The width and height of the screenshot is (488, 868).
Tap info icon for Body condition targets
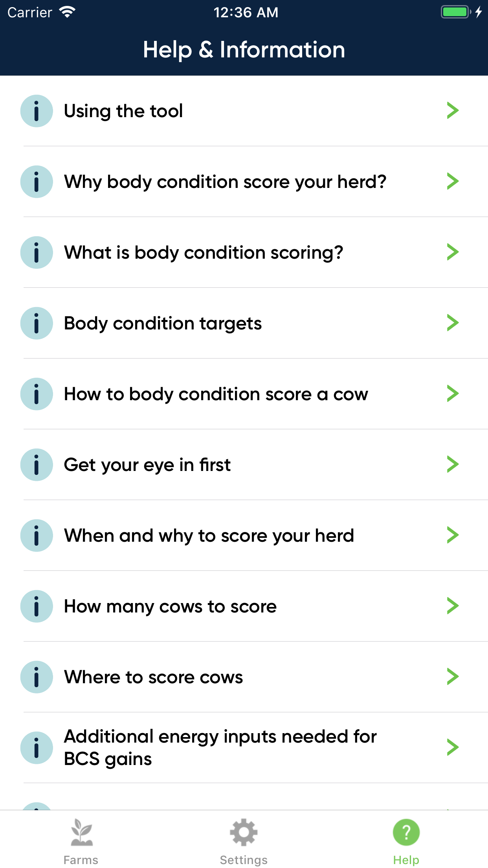[37, 323]
